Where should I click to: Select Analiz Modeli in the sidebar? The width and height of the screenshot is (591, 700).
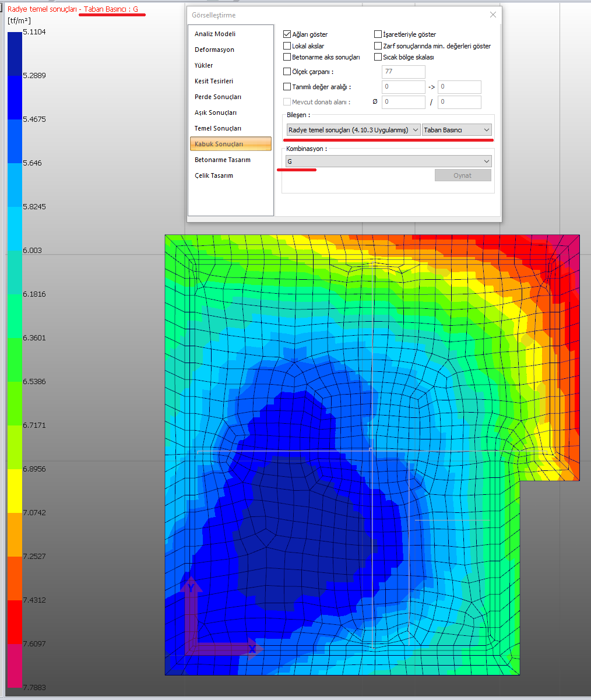[x=215, y=34]
